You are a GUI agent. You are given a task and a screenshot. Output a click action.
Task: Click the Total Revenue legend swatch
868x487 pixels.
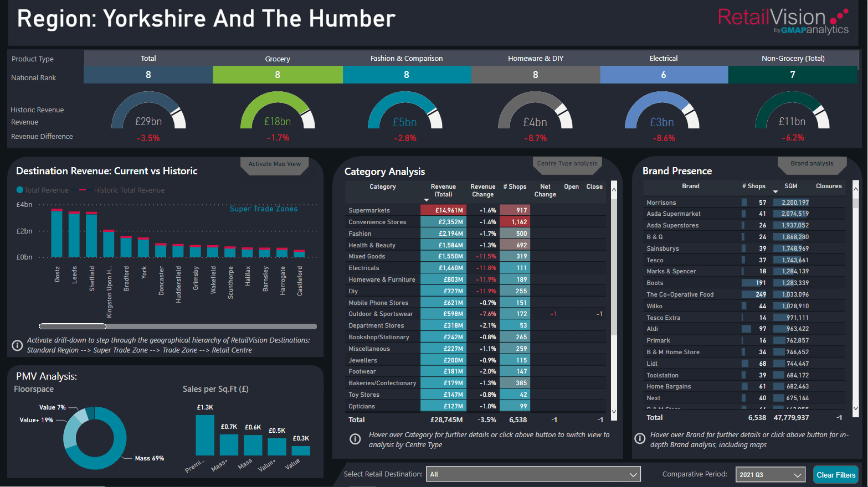tap(20, 190)
